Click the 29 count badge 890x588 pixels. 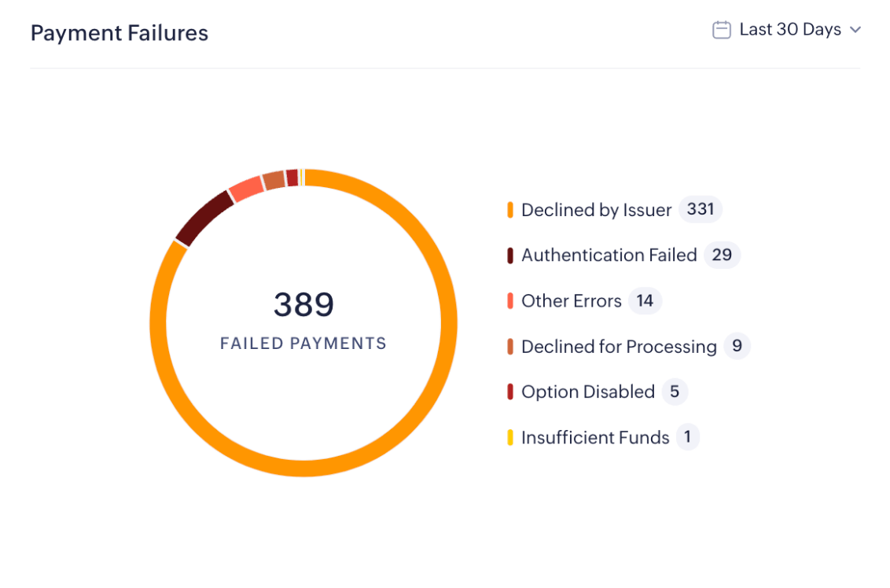pos(722,255)
